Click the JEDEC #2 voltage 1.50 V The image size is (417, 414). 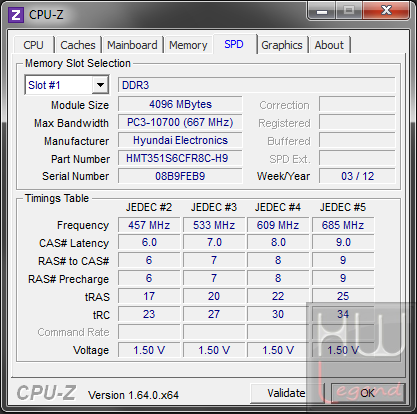(149, 350)
